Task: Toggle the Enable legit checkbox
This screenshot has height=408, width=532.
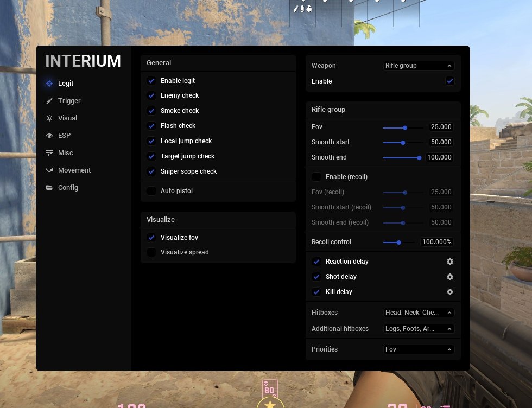Action: tap(151, 81)
